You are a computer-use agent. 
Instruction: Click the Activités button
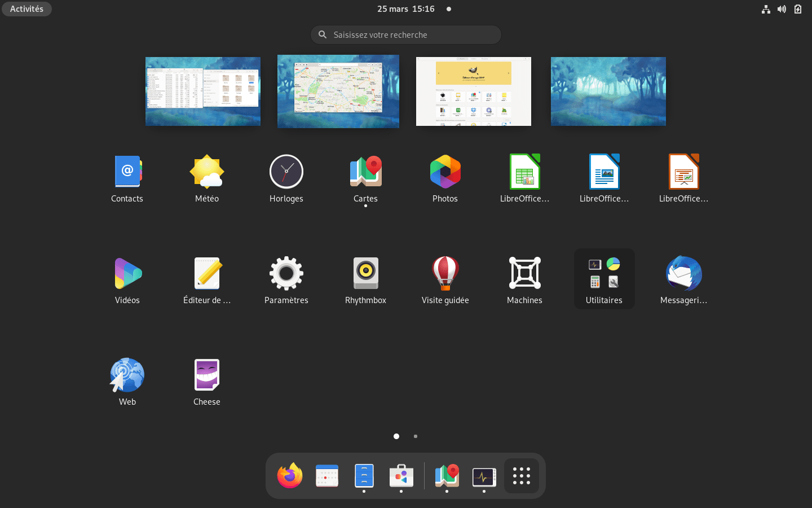(27, 9)
